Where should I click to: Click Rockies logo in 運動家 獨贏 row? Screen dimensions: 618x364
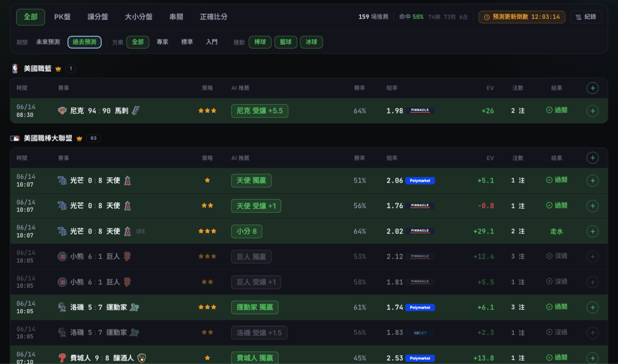pos(62,307)
